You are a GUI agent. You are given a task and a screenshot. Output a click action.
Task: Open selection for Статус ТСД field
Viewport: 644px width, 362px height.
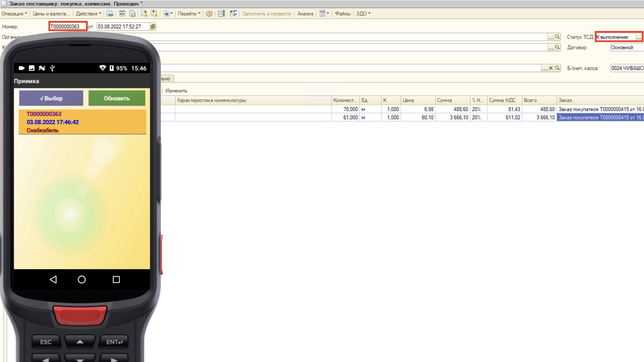click(639, 37)
